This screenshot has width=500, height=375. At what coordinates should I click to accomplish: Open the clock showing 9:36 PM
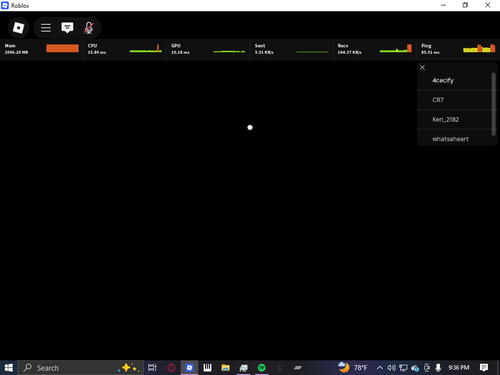(x=459, y=368)
